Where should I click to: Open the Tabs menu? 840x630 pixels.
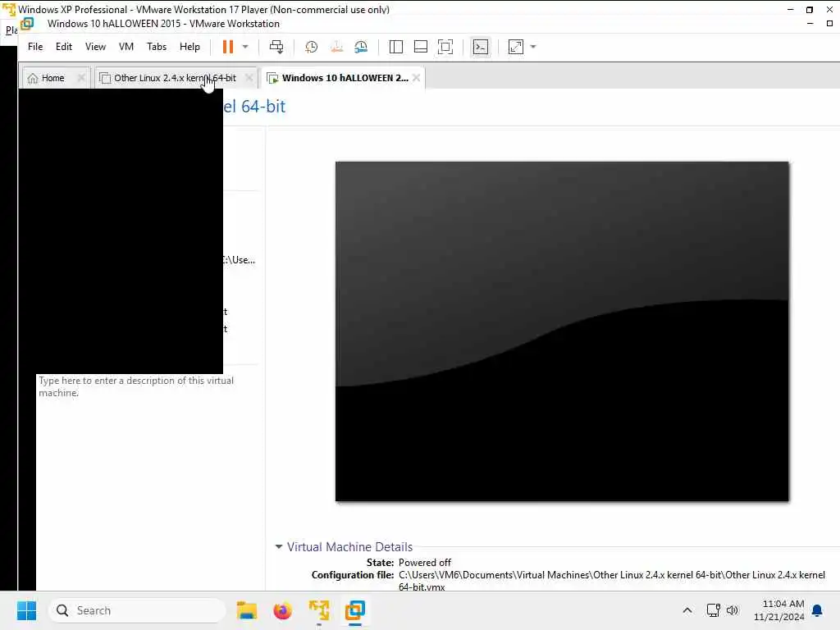coord(157,47)
